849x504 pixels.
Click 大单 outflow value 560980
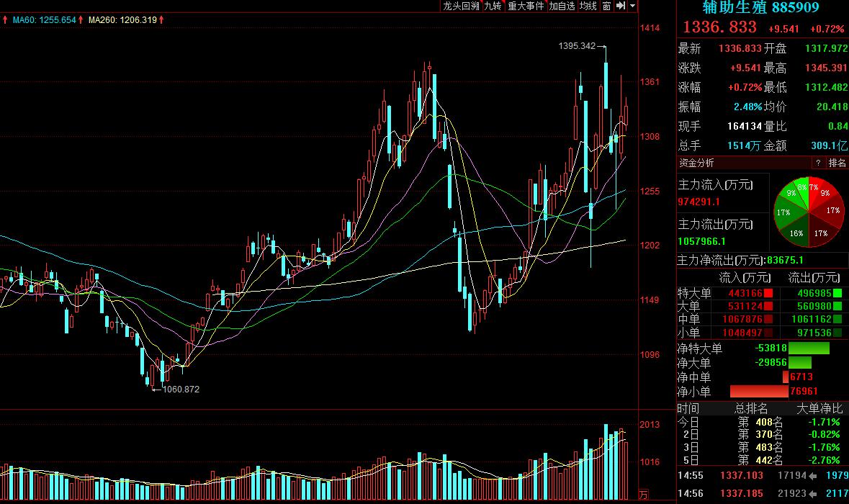click(814, 307)
